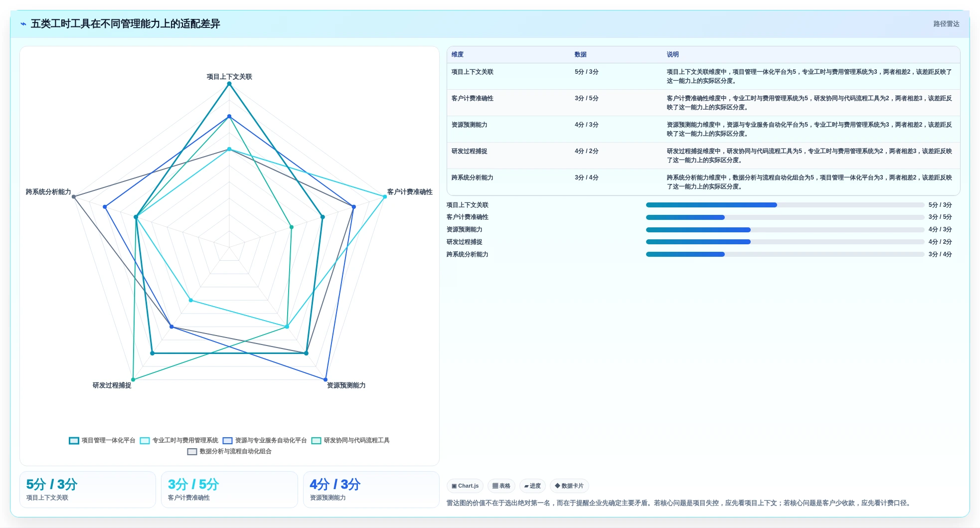Click the radar axis label 跨系统分析能力
The height and width of the screenshot is (528, 980).
click(48, 192)
